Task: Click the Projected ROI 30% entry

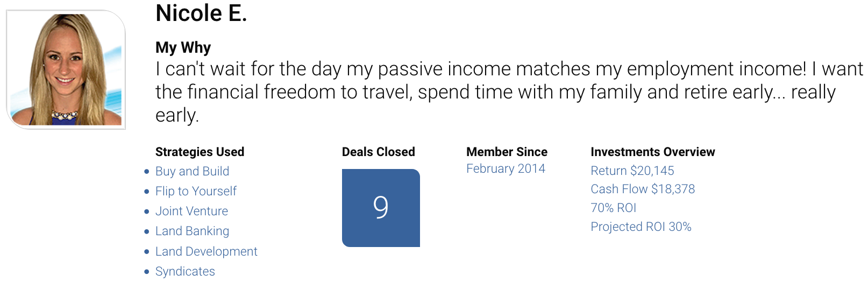Action: point(641,227)
